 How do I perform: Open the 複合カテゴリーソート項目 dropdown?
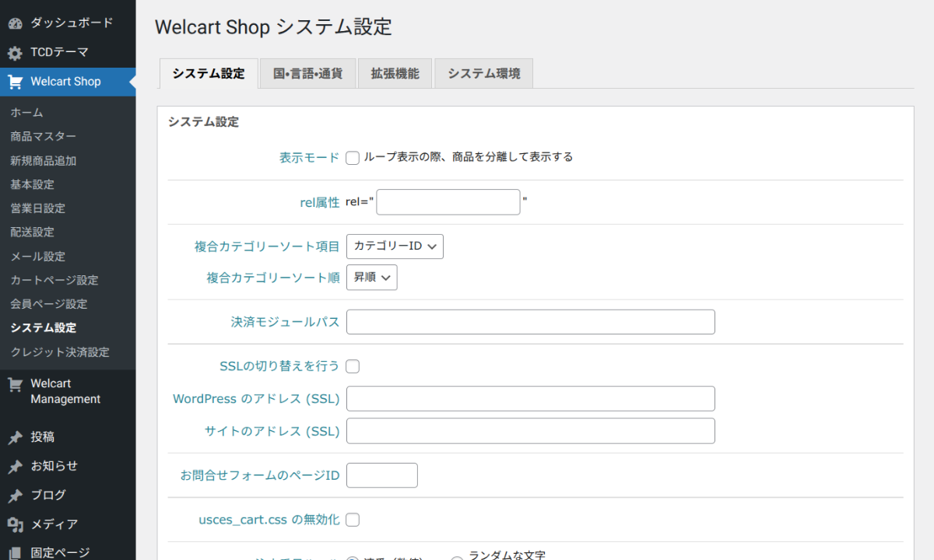coord(395,247)
